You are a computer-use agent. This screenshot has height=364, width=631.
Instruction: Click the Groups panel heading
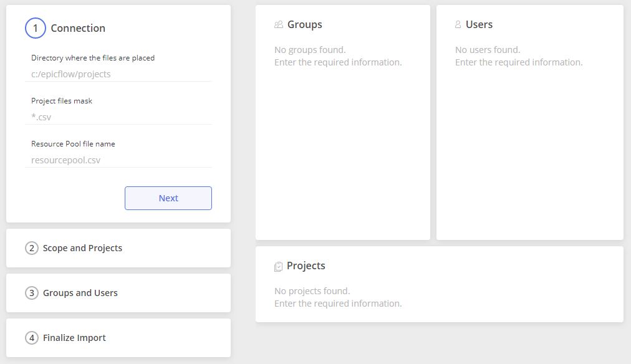click(x=305, y=24)
